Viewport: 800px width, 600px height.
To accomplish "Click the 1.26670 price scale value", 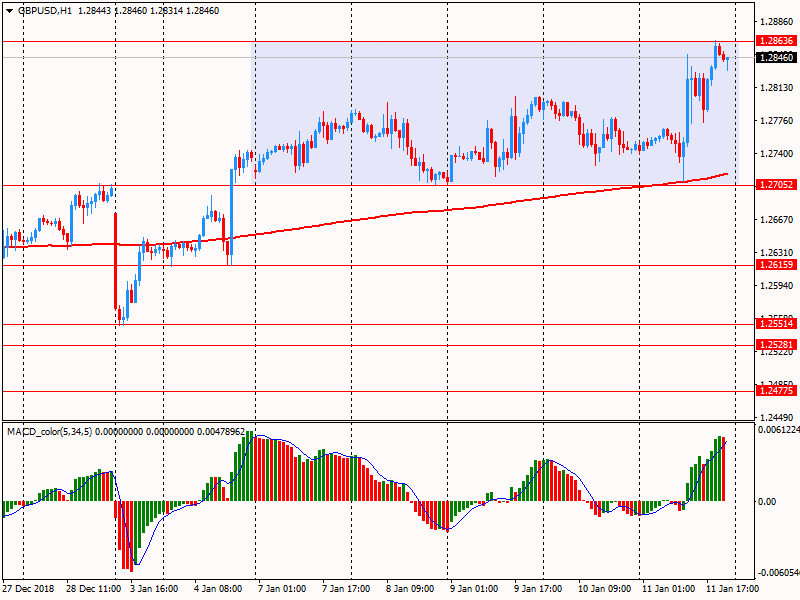I will coord(776,220).
